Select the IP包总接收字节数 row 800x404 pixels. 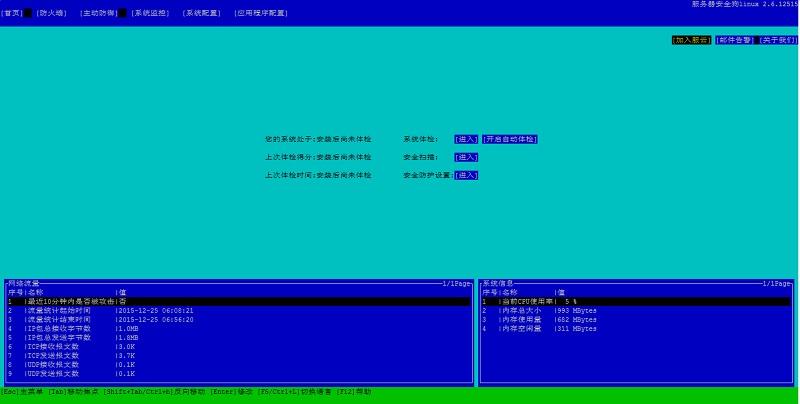[x=239, y=329]
